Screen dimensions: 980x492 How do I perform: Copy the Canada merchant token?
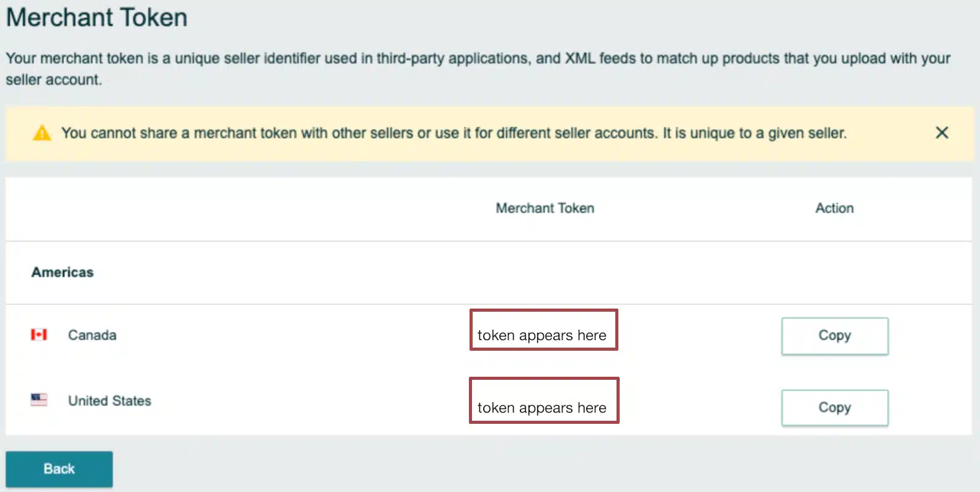[x=834, y=336]
